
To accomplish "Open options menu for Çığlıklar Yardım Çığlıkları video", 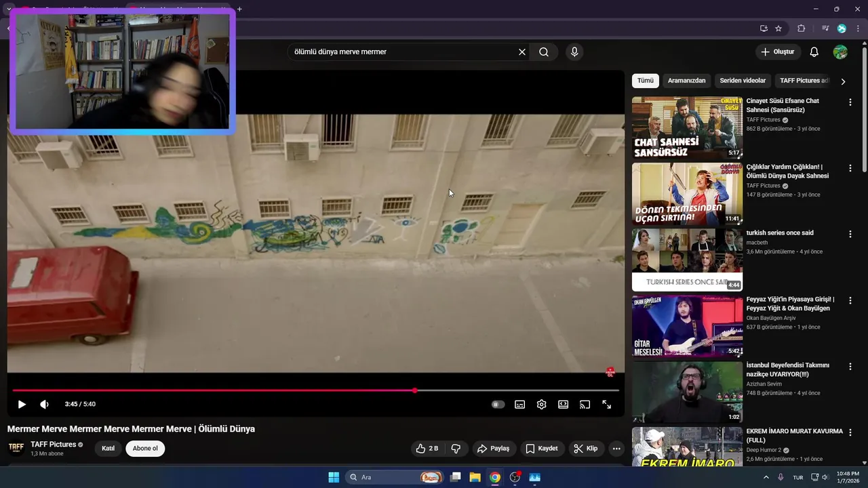I will 850,168.
